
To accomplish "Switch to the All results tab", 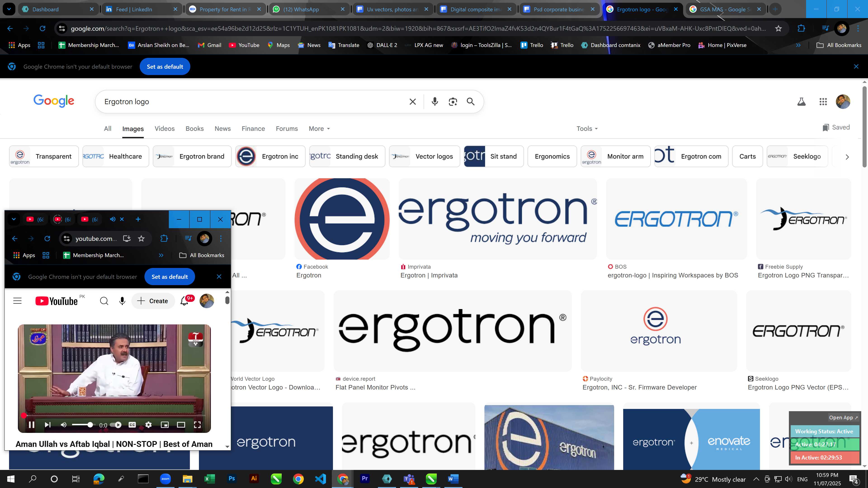I will coord(108,129).
